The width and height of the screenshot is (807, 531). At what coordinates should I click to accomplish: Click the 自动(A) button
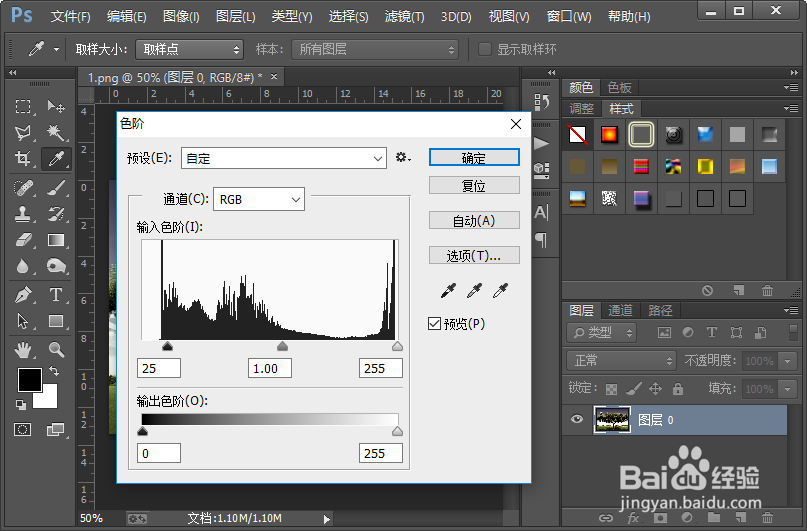pos(474,221)
